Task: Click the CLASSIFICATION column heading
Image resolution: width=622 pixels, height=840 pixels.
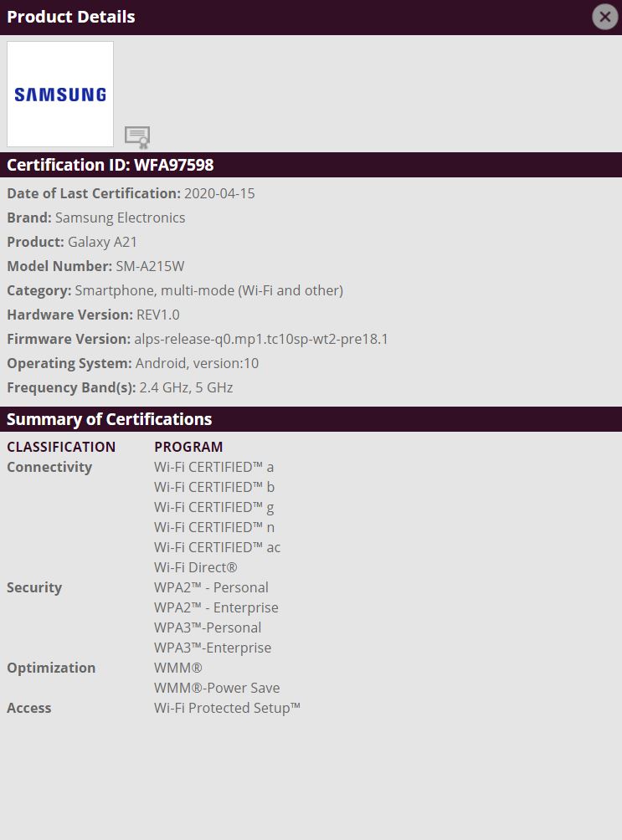Action: click(x=61, y=447)
